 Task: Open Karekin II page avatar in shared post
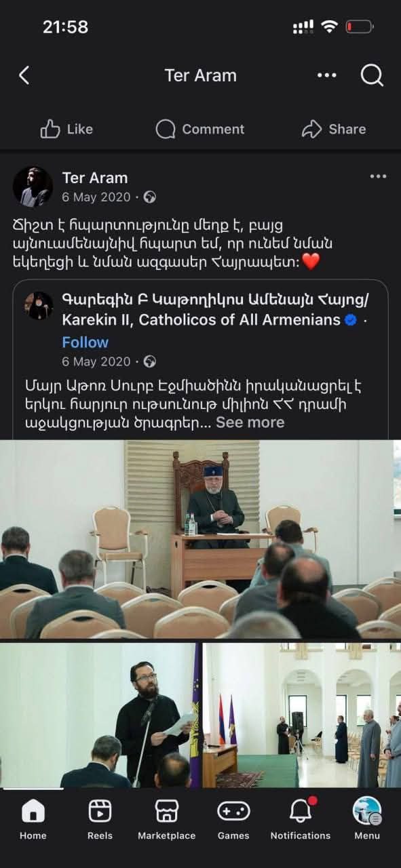[39, 306]
